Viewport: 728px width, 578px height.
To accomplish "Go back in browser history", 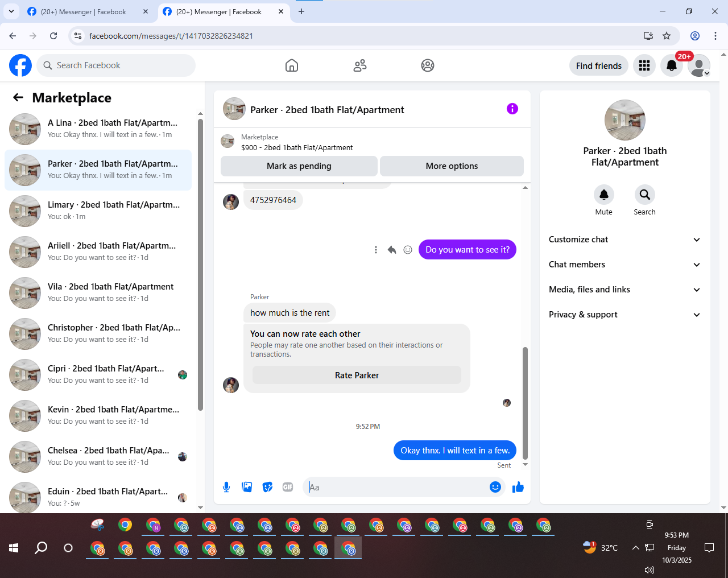I will [13, 36].
